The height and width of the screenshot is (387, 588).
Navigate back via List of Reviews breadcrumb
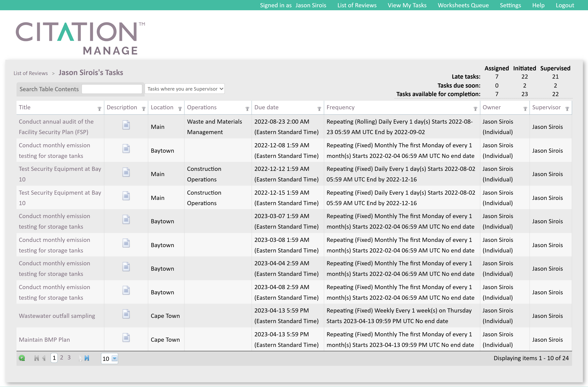point(31,73)
